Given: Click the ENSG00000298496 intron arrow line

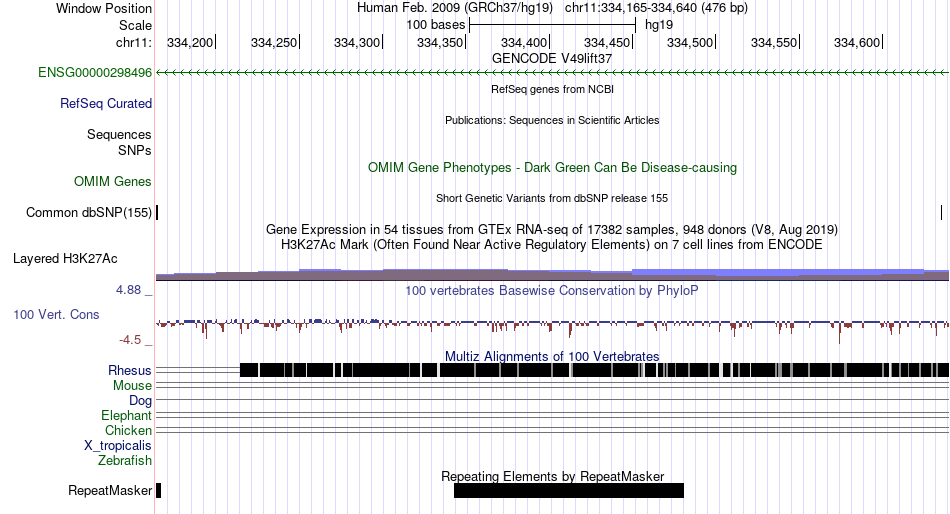Looking at the screenshot, I should (552, 73).
